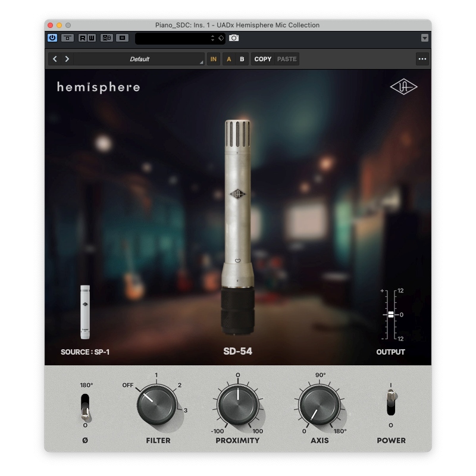Flip the POWER toggle switch
This screenshot has width=476, height=476.
tap(392, 403)
